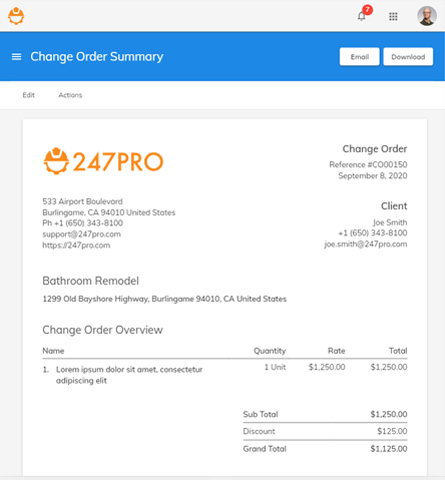Click the joe.smith@247pro.com client email

(x=366, y=244)
